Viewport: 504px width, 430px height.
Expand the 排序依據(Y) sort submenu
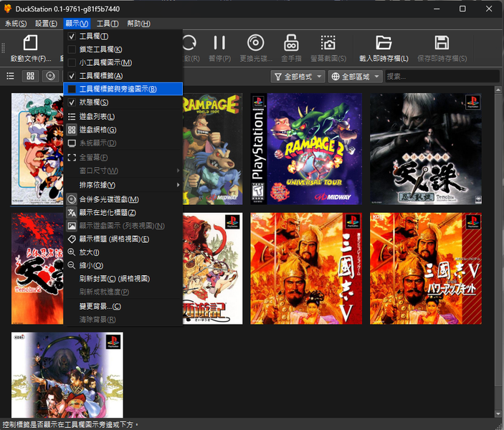click(123, 185)
